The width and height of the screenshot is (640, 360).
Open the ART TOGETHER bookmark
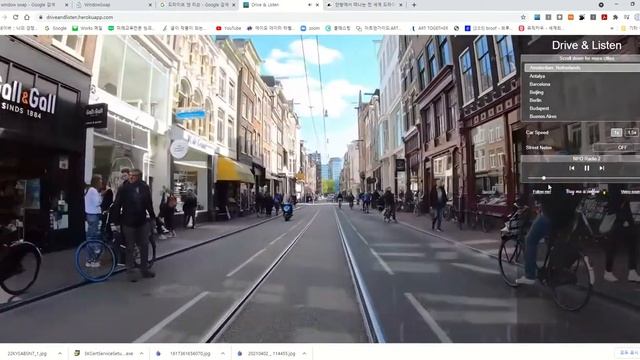click(430, 28)
